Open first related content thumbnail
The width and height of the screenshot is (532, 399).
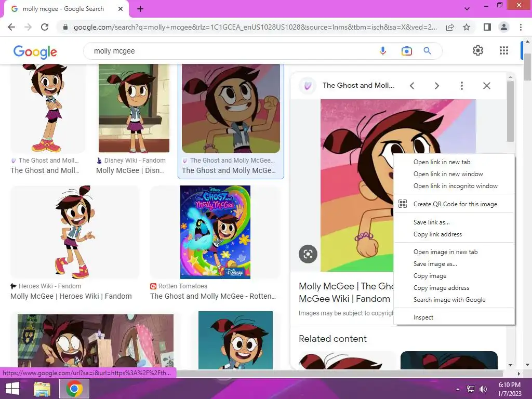pyautogui.click(x=347, y=361)
